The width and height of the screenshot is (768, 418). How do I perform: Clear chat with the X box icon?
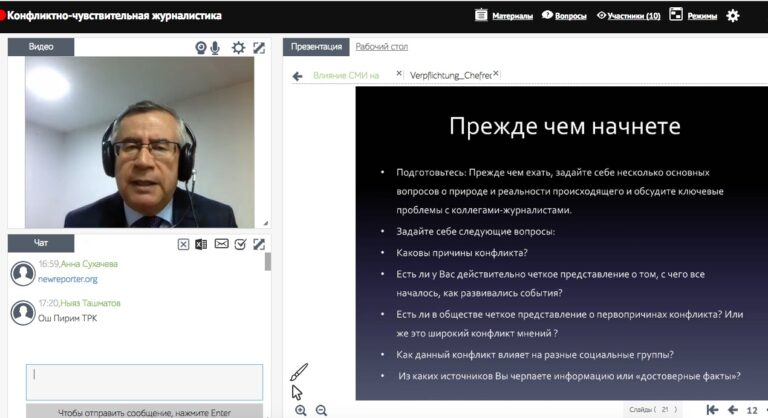click(x=183, y=244)
